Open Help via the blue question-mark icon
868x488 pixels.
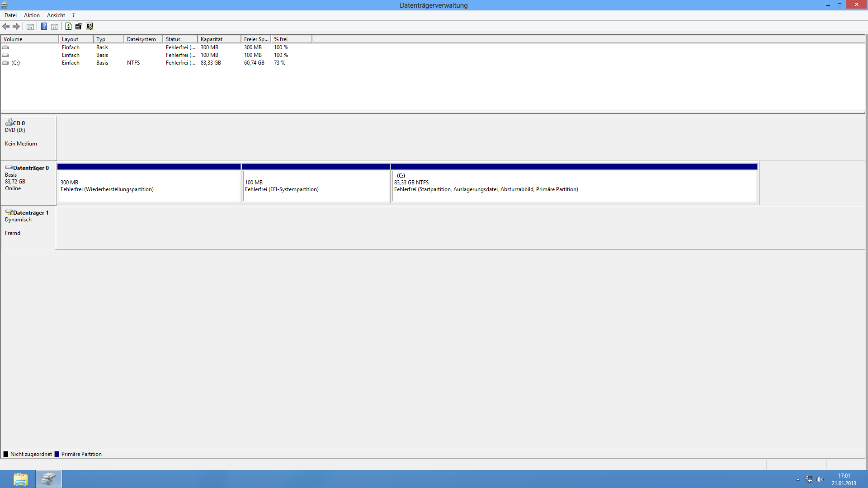coord(44,27)
